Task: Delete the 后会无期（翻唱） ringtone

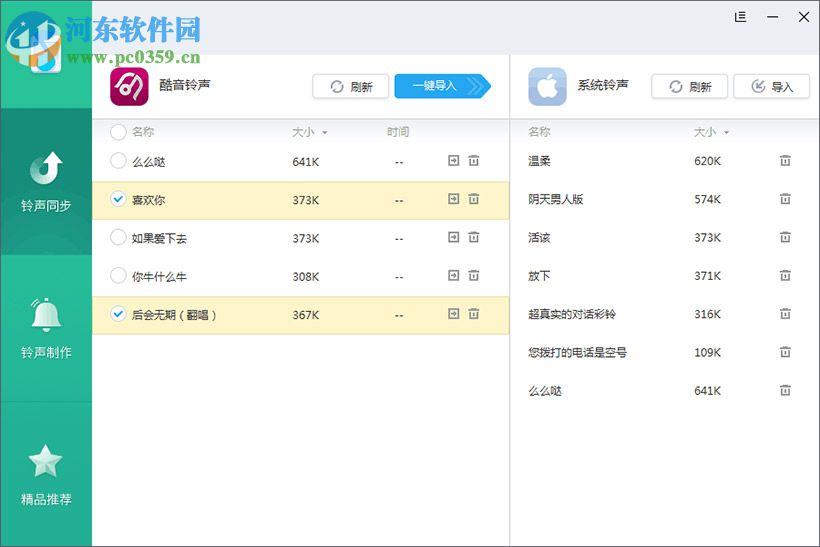Action: (473, 314)
